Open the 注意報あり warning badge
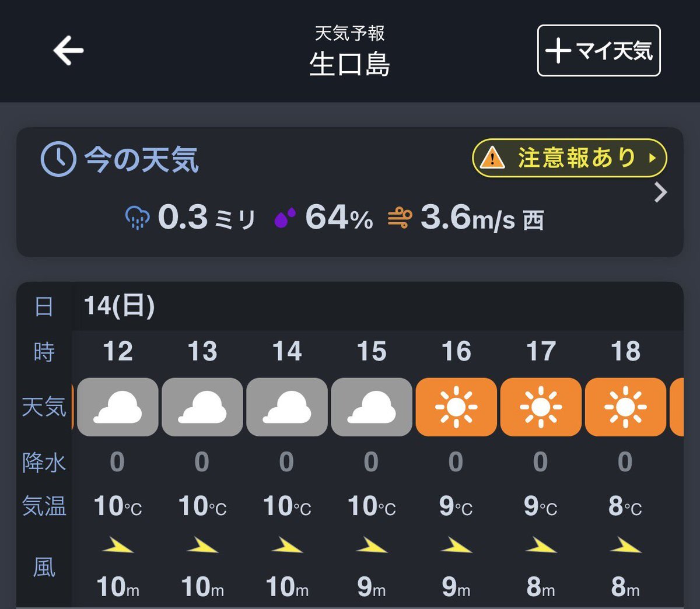The width and height of the screenshot is (700, 609). tap(569, 157)
